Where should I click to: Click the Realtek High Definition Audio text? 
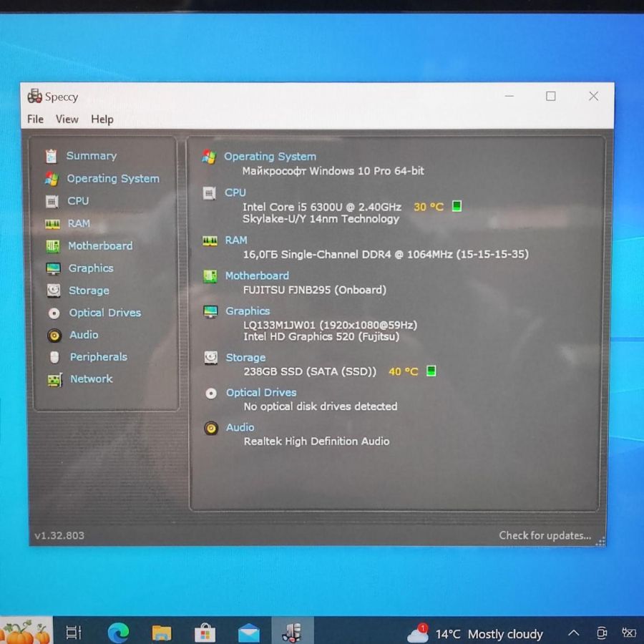(317, 441)
